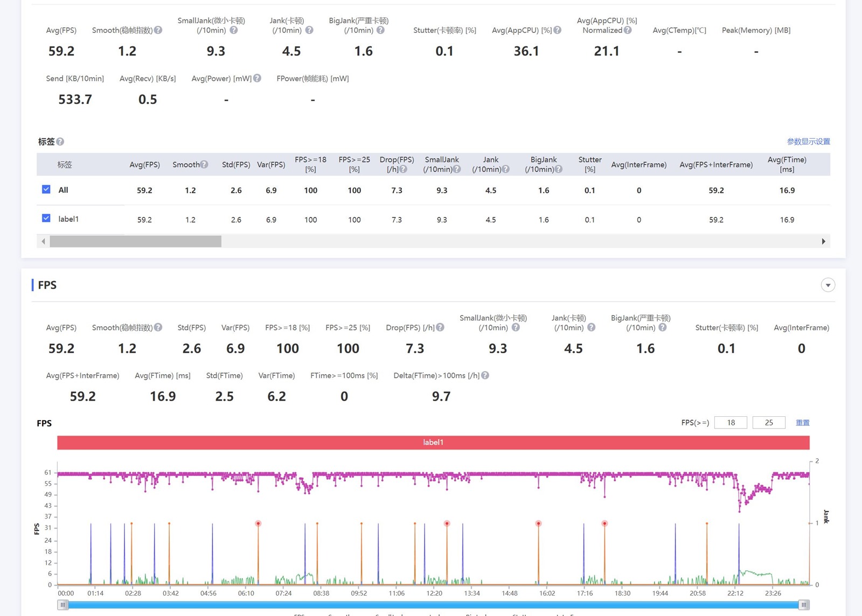
Task: Click the FPS threshold field showing 18
Action: [731, 423]
